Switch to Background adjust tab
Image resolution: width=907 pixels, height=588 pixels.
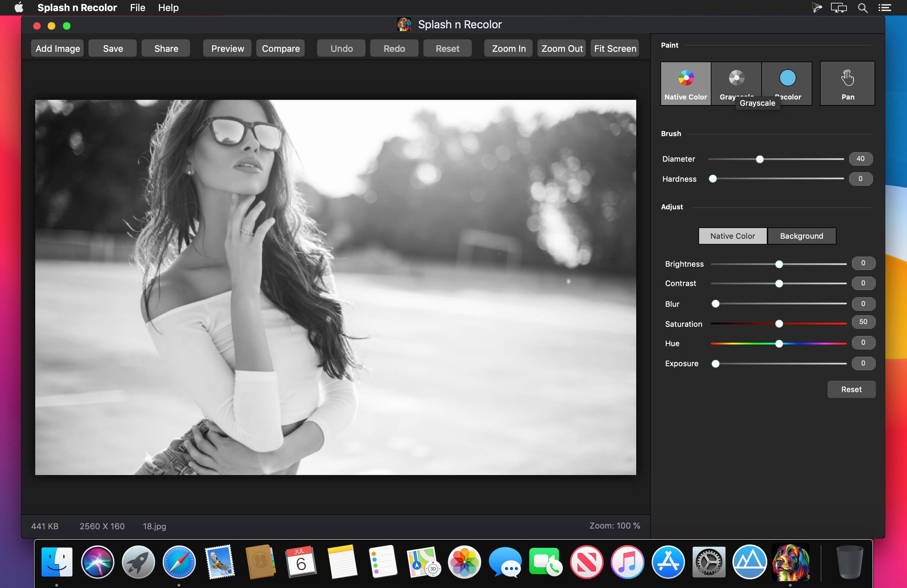click(801, 236)
